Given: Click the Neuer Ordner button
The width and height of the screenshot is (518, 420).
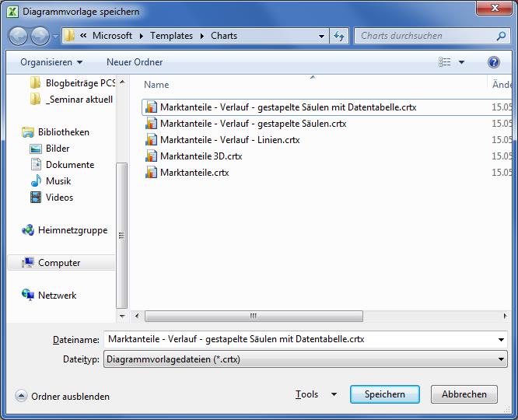Looking at the screenshot, I should 135,62.
